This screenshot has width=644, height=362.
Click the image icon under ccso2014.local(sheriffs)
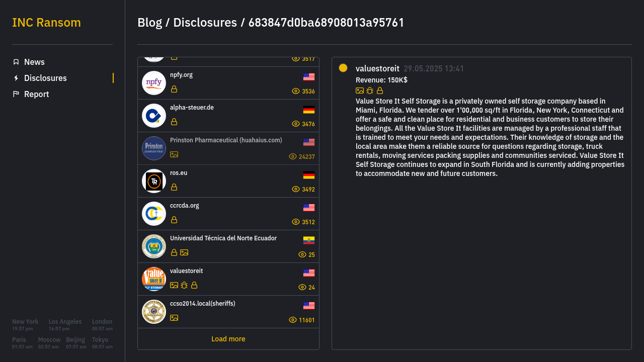point(174,318)
